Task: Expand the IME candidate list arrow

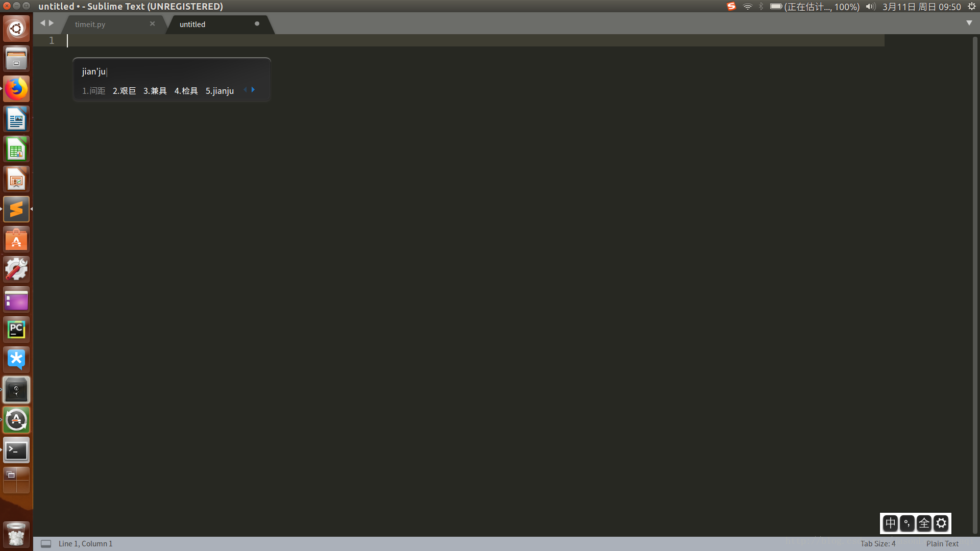Action: click(x=254, y=89)
